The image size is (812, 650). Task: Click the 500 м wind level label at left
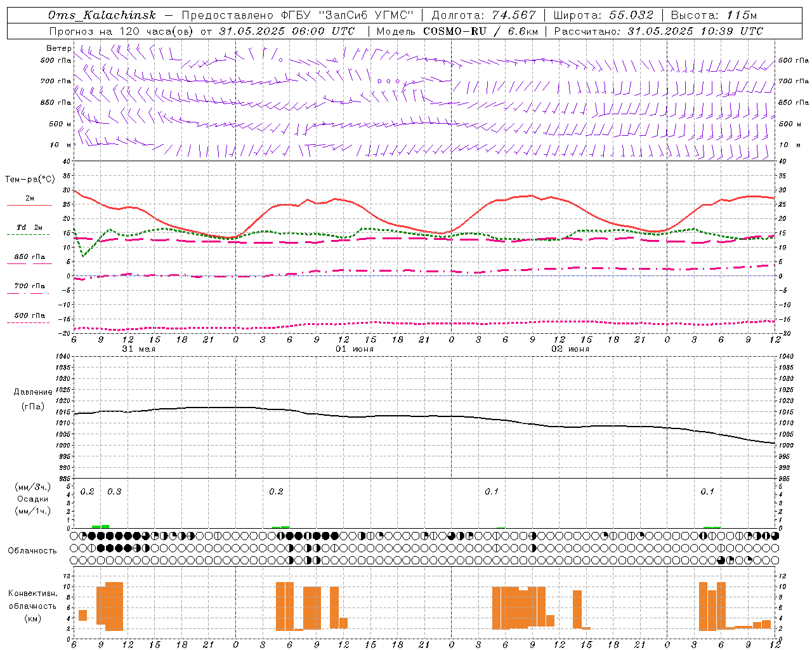click(x=60, y=124)
